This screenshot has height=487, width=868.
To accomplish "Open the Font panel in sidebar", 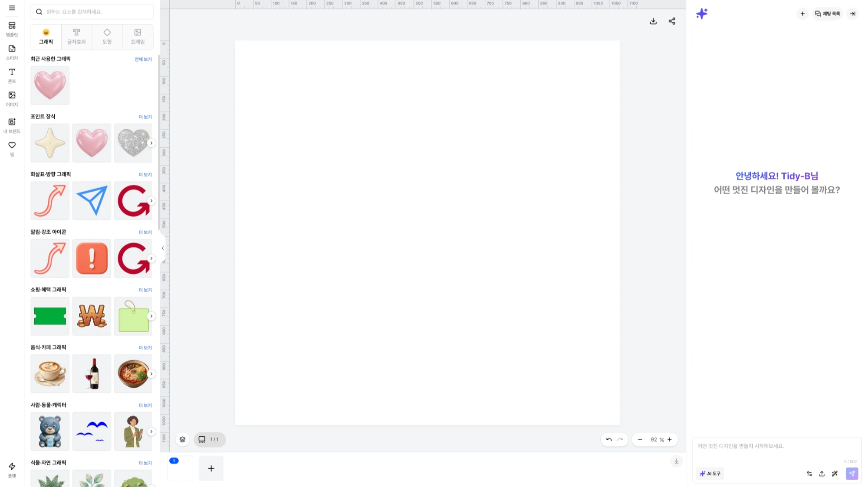I will coord(12,75).
